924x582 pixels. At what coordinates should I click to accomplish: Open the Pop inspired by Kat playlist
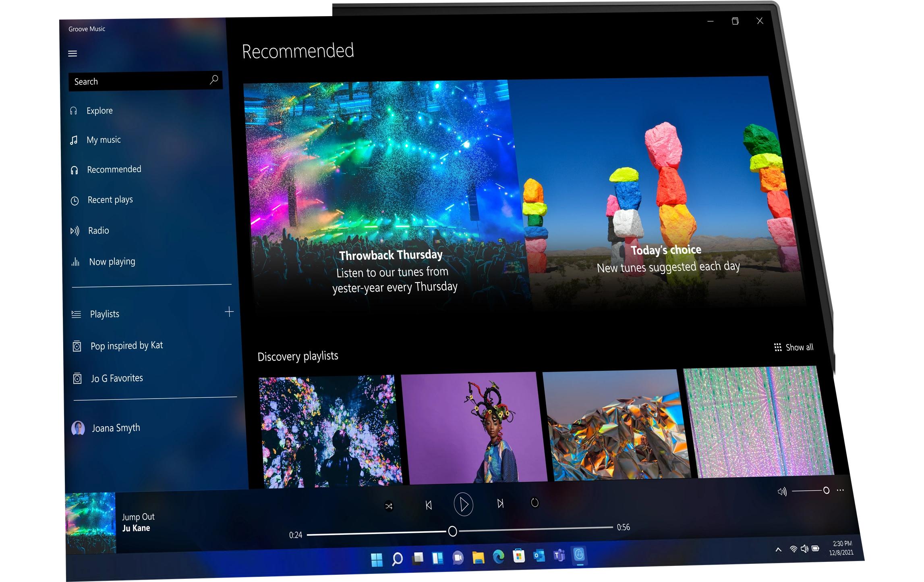pos(126,346)
